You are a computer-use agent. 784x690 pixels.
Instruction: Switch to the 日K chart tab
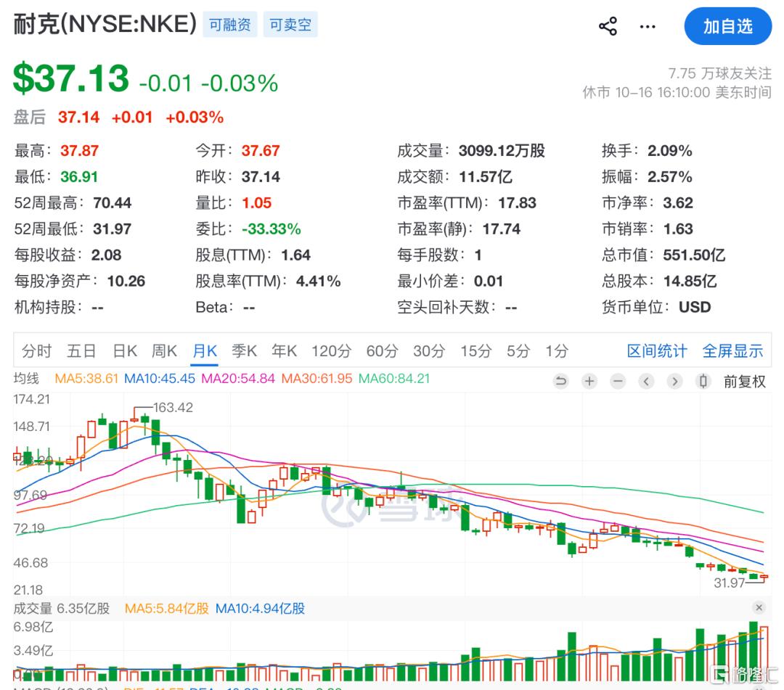click(125, 351)
